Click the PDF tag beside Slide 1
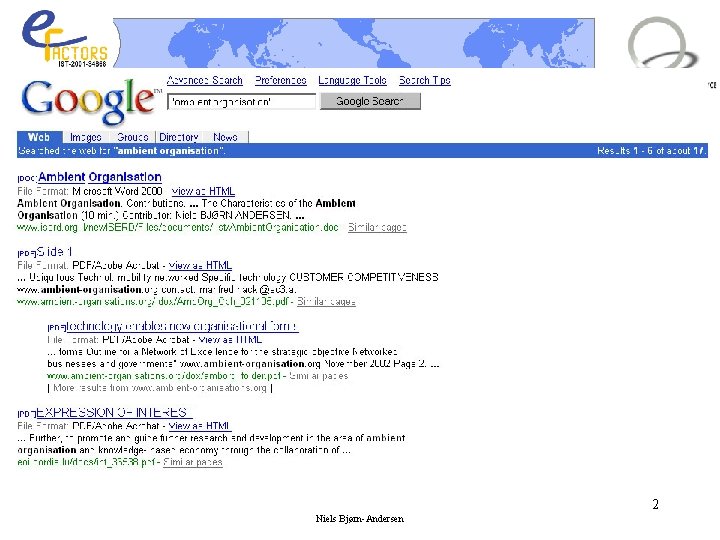Viewport: 720px width, 540px height. (x=27, y=253)
